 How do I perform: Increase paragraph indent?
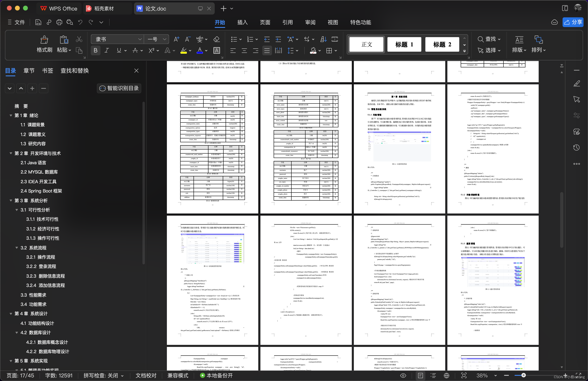[278, 39]
